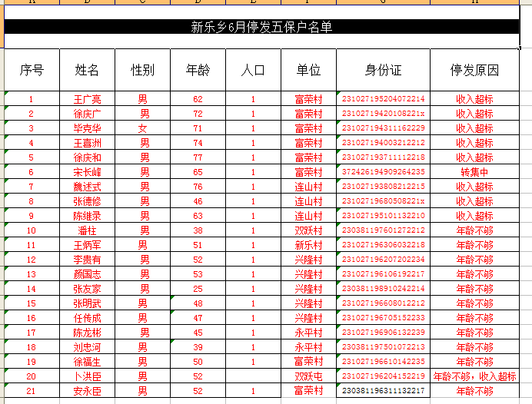532x404 pixels.
Task: Click the 单位 header cell
Action: pyautogui.click(x=308, y=70)
